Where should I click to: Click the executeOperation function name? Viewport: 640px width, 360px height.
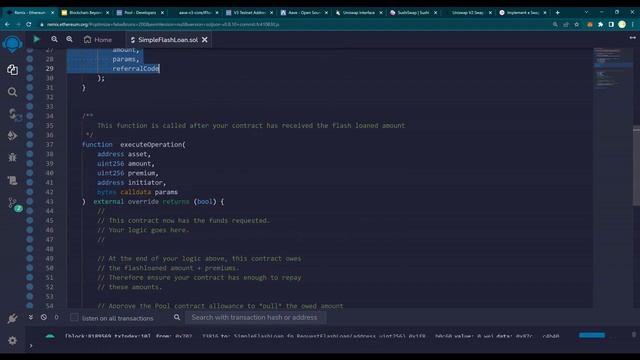coord(151,144)
